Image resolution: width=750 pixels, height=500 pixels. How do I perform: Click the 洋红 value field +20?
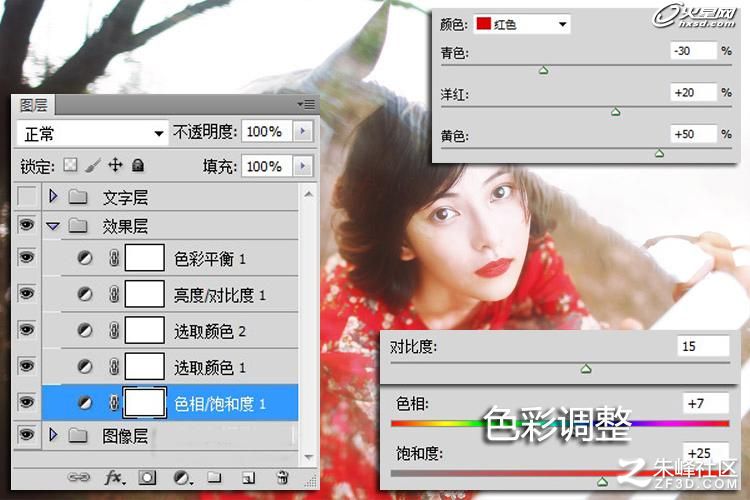(x=693, y=92)
